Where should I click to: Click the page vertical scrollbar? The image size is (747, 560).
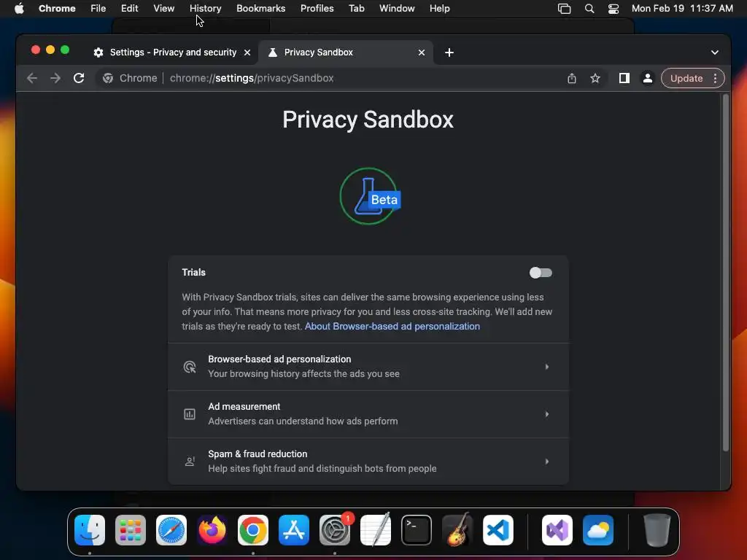click(726, 273)
